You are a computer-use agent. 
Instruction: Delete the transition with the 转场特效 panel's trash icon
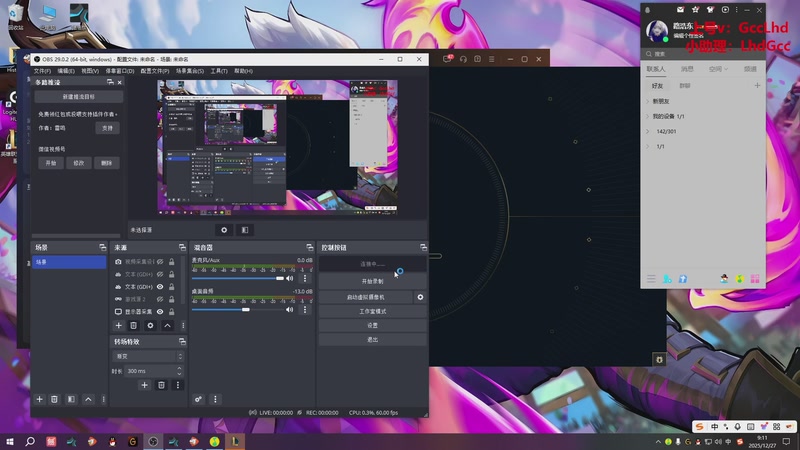161,385
